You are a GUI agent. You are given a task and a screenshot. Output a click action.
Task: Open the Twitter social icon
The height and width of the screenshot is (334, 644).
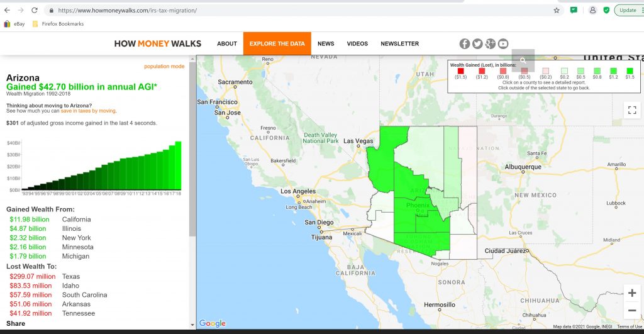(x=477, y=43)
